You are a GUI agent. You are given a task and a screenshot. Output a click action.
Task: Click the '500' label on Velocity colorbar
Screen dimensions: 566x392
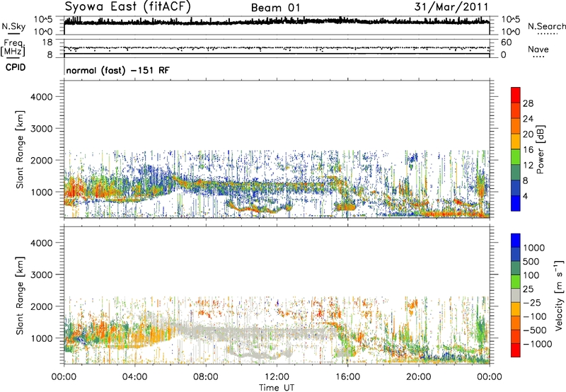[x=531, y=261]
